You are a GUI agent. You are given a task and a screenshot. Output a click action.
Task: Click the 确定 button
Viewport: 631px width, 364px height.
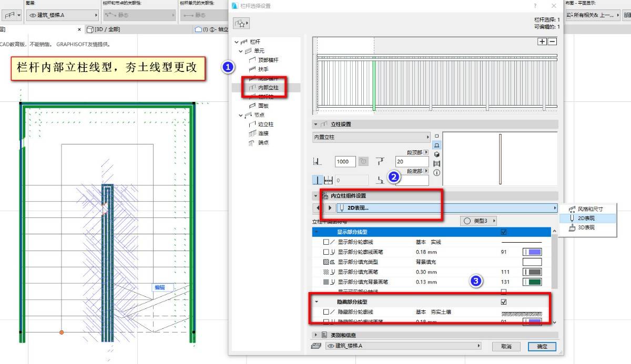point(542,346)
